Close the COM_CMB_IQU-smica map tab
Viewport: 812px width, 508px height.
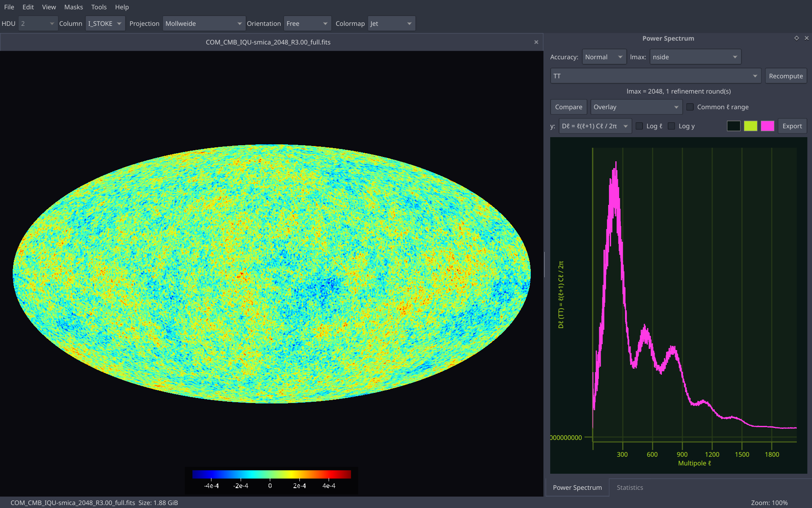tap(536, 42)
